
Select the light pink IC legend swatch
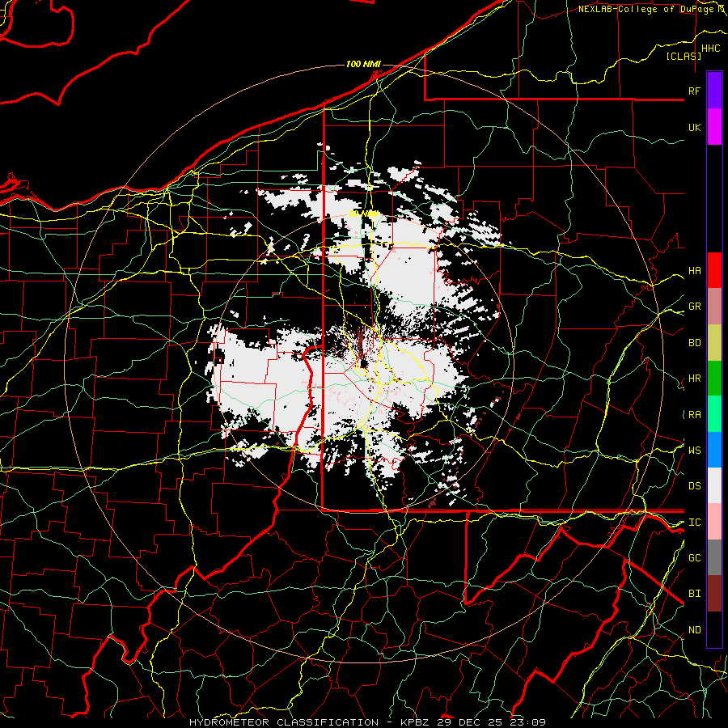[x=714, y=522]
